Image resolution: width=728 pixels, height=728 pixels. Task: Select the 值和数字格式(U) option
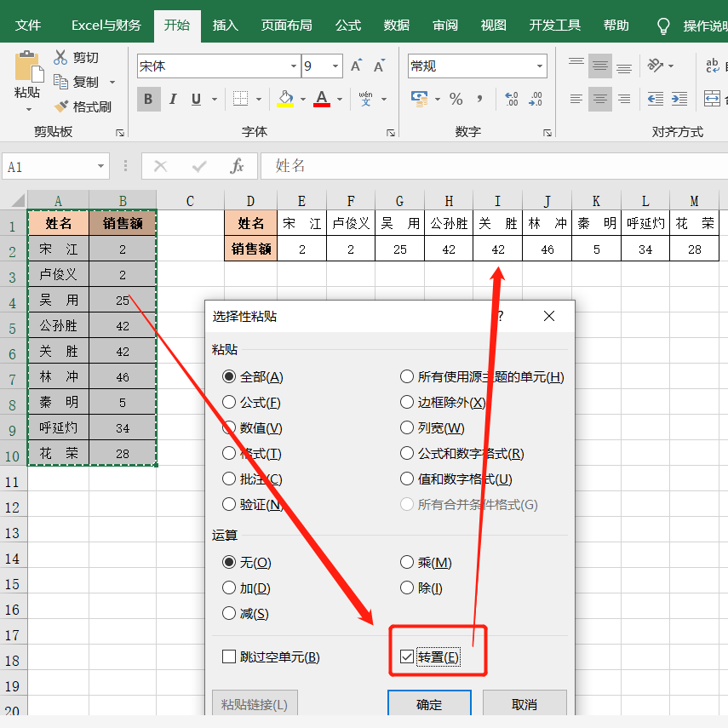tap(456, 479)
